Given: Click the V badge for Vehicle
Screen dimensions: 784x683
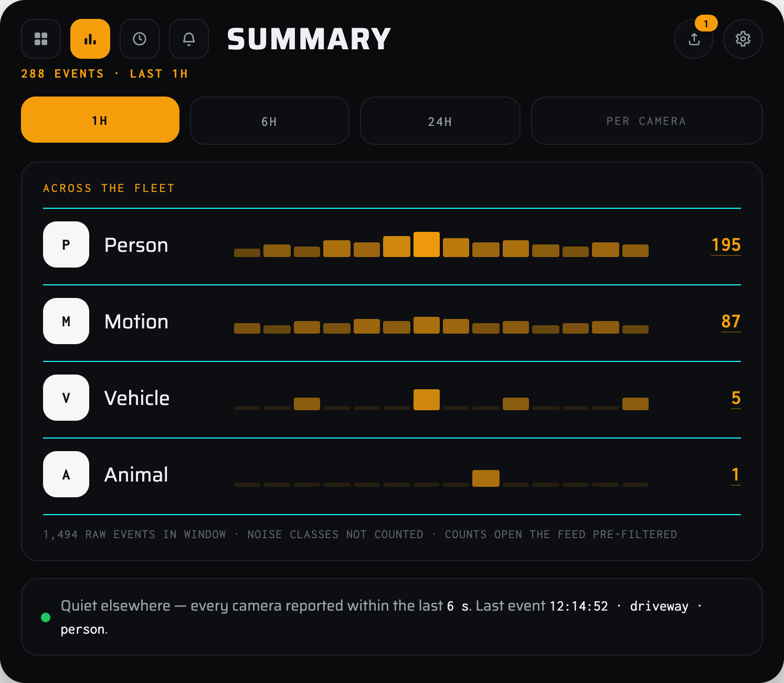Looking at the screenshot, I should (66, 398).
